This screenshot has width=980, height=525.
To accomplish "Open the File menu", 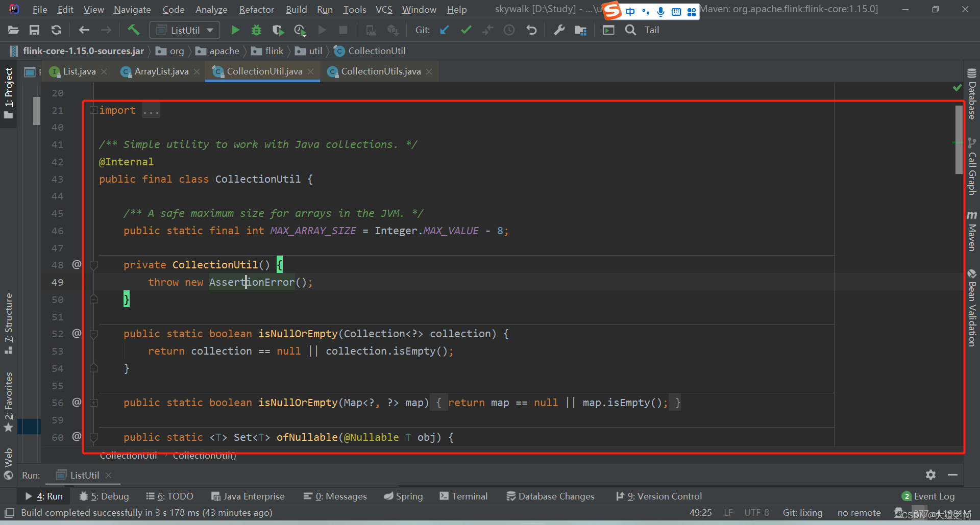I will 39,9.
